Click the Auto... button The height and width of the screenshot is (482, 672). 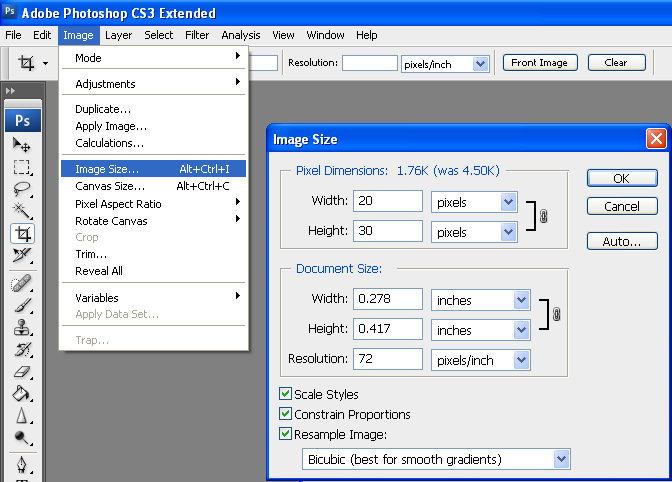point(622,241)
